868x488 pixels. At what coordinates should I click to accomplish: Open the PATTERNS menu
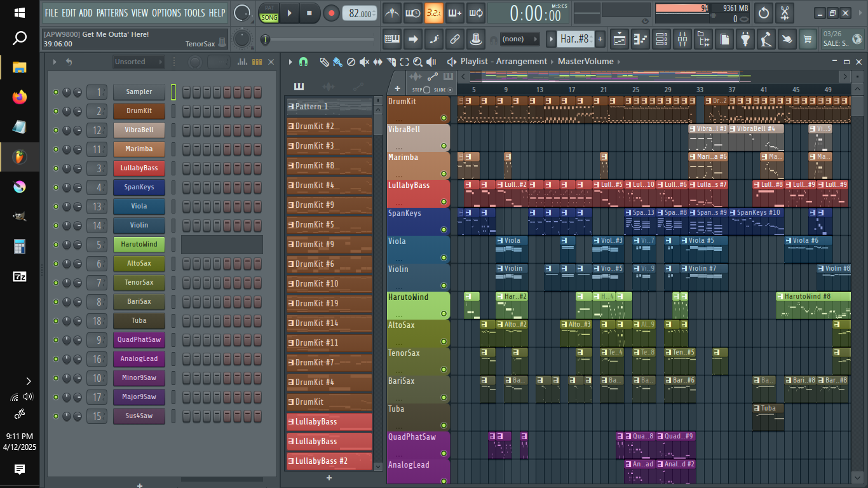tap(112, 13)
